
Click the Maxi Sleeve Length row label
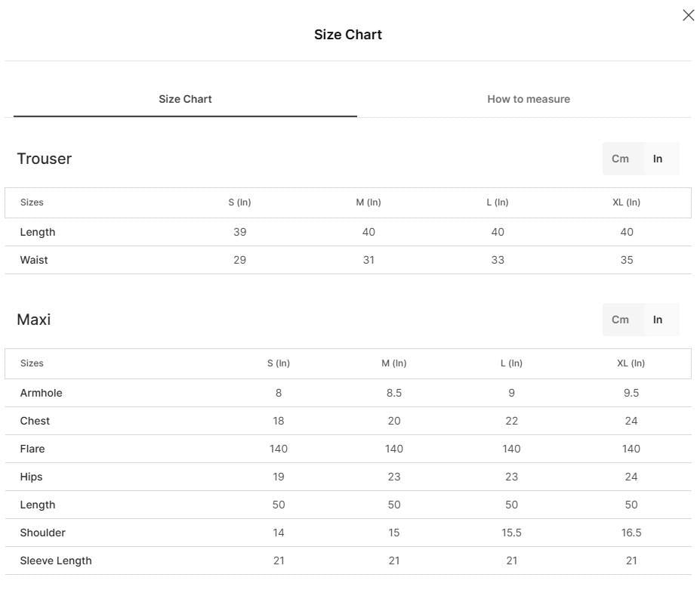tap(56, 561)
